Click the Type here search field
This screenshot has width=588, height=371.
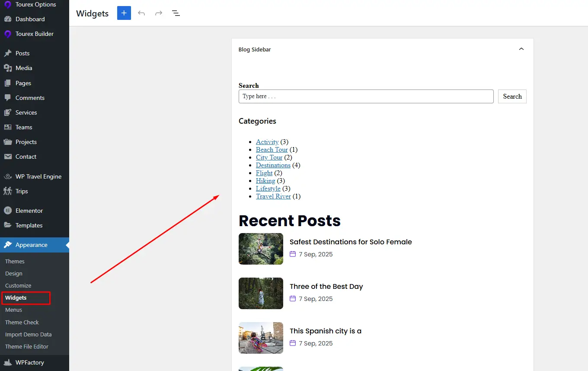(x=366, y=96)
